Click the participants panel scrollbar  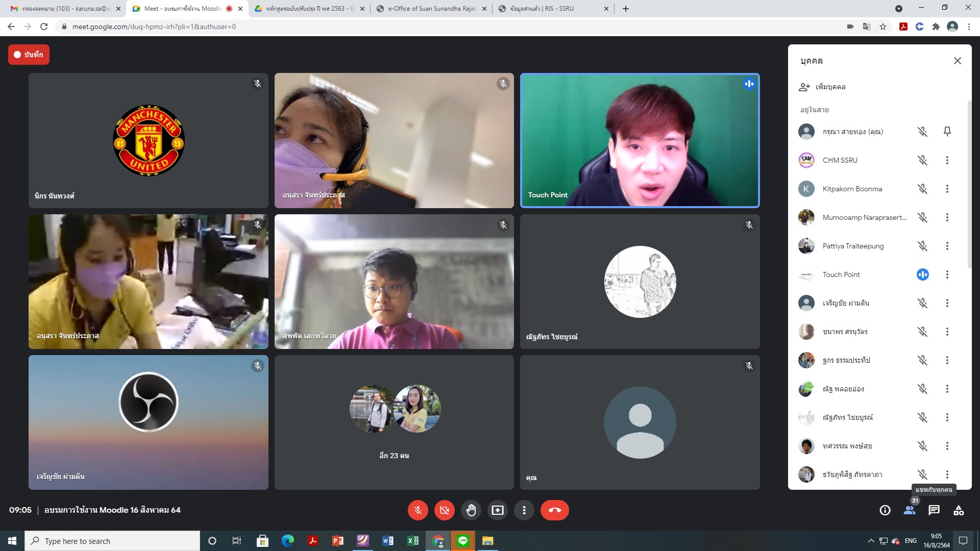969,184
